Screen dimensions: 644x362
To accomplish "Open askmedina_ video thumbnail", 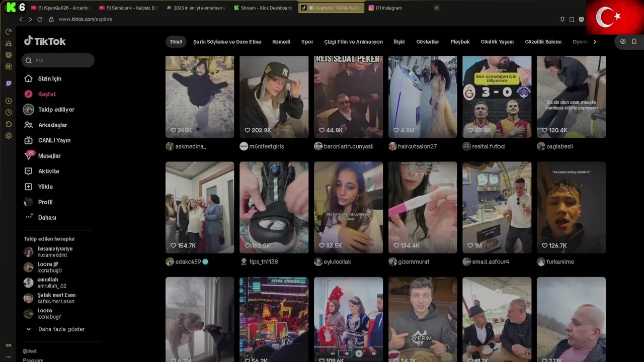I will pos(200,97).
